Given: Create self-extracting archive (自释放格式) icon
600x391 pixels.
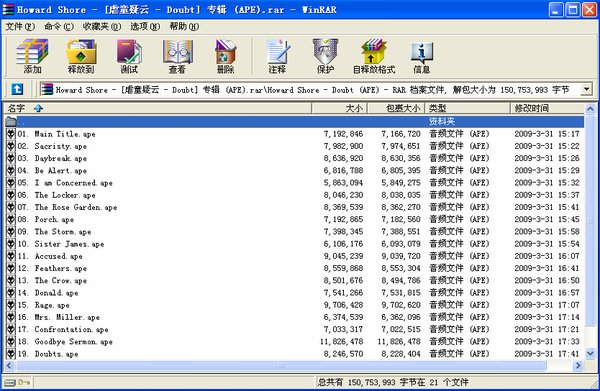Looking at the screenshot, I should (374, 56).
